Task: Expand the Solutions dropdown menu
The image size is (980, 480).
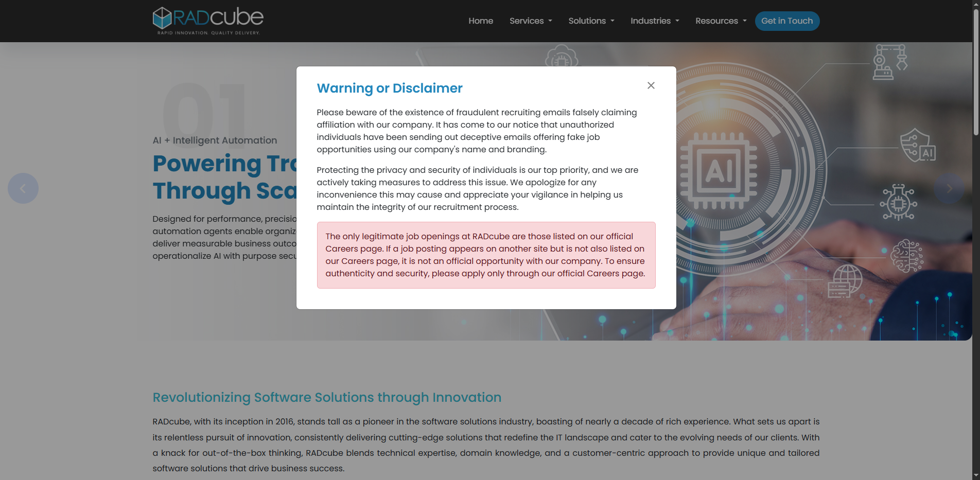Action: [591, 21]
